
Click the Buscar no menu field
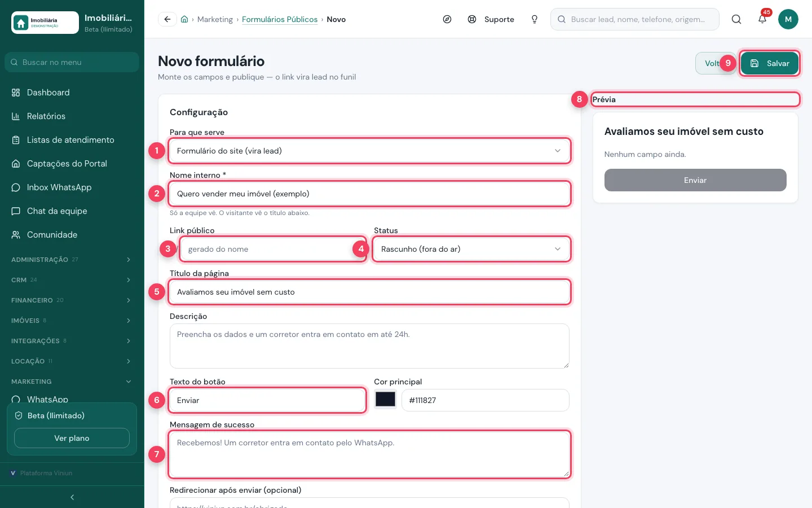(72, 62)
